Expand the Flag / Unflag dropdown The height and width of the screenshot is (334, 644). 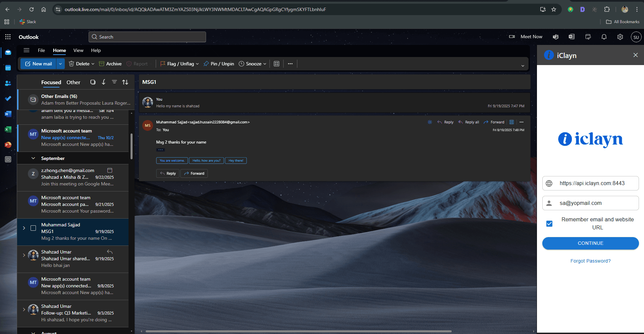tap(197, 64)
